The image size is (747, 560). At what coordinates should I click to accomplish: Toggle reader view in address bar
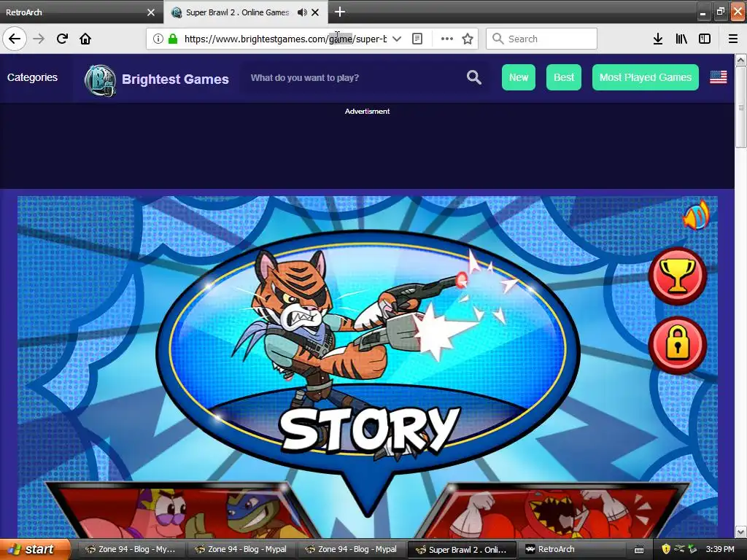(417, 39)
